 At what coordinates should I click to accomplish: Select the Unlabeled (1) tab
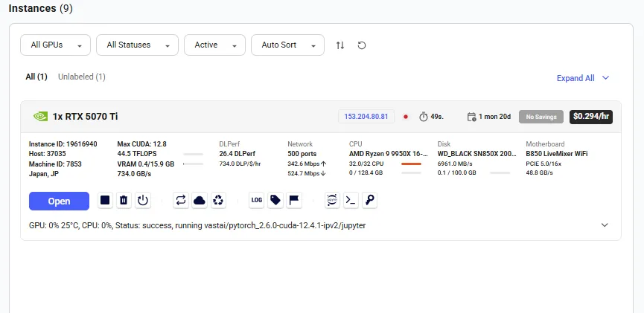(x=82, y=77)
